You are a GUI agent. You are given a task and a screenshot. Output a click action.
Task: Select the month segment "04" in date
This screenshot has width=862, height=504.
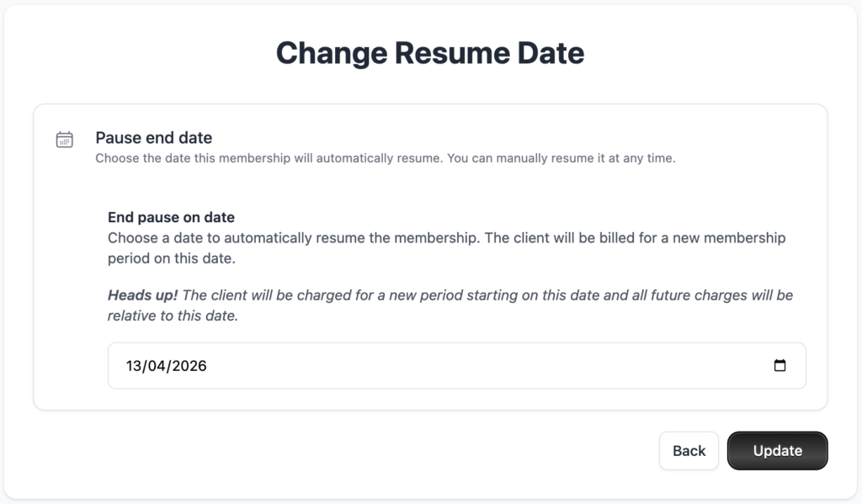tap(158, 366)
